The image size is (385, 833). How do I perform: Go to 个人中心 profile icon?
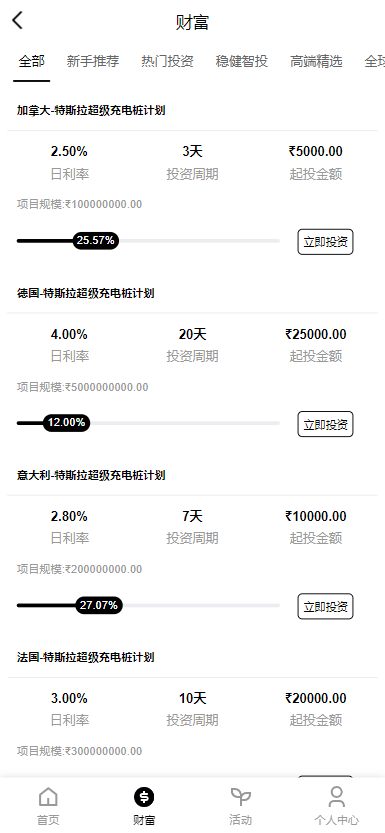point(337,796)
